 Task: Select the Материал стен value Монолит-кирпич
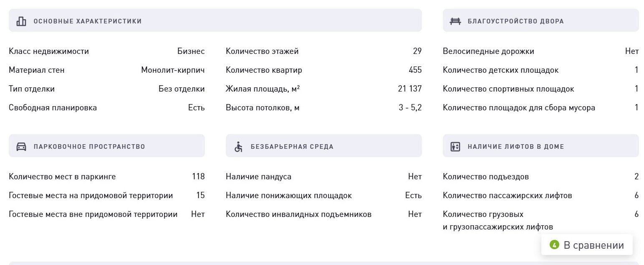173,70
